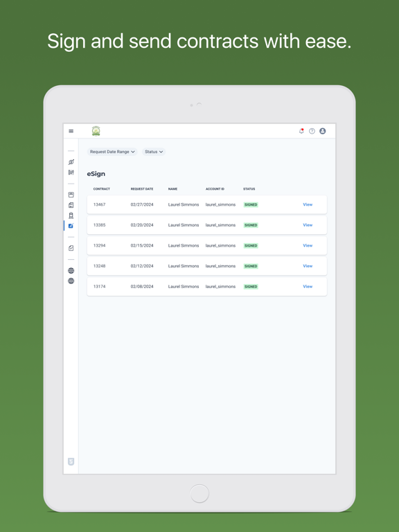This screenshot has height=532, width=399.
Task: Click the SIGNED badge on contract 13248
Action: [251, 266]
